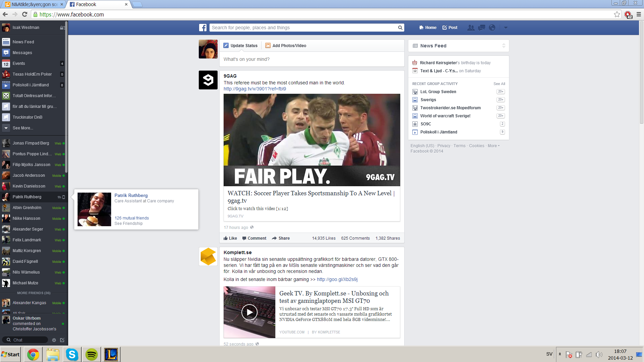Click new message compose icon in chat bar

point(62,340)
